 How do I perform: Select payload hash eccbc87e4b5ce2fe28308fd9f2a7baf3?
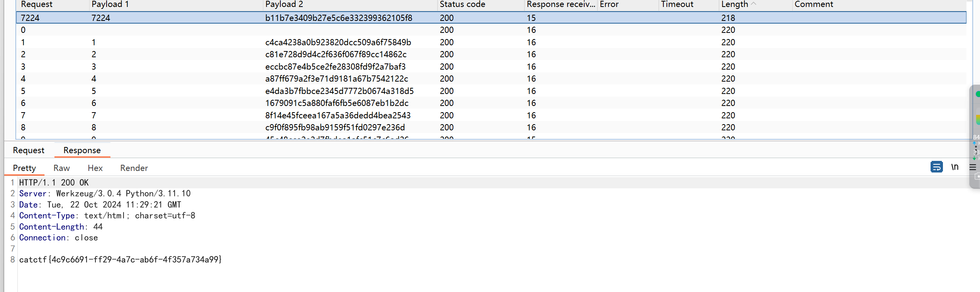(336, 67)
